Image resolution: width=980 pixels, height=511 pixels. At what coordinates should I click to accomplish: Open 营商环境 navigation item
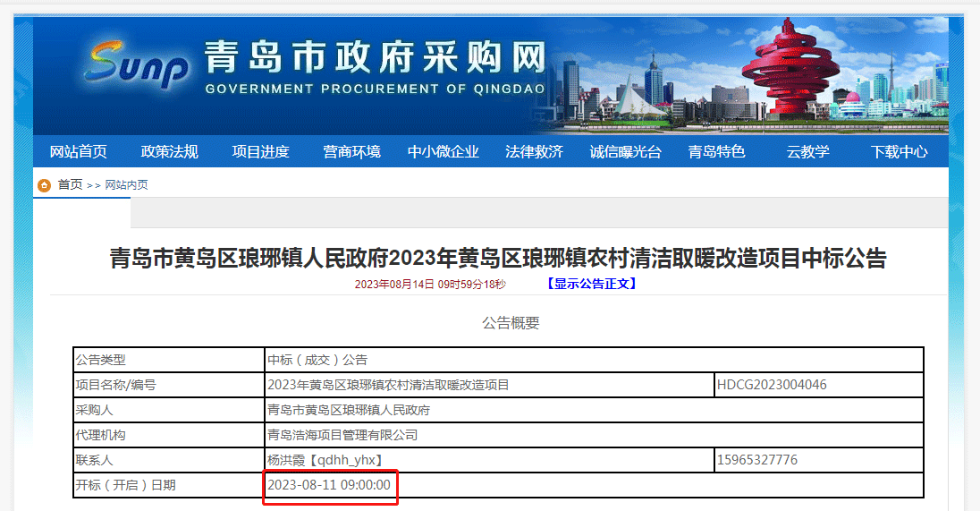click(x=352, y=151)
